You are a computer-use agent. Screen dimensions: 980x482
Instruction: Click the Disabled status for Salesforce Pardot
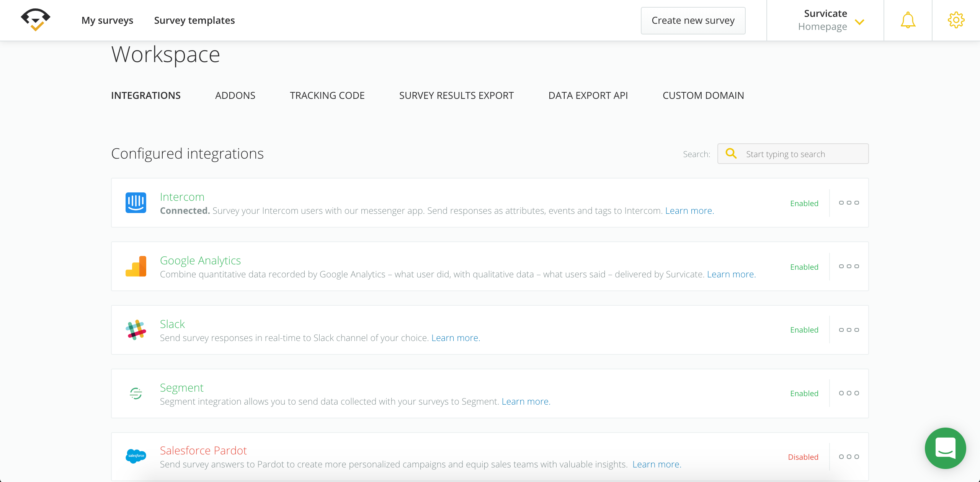(803, 457)
